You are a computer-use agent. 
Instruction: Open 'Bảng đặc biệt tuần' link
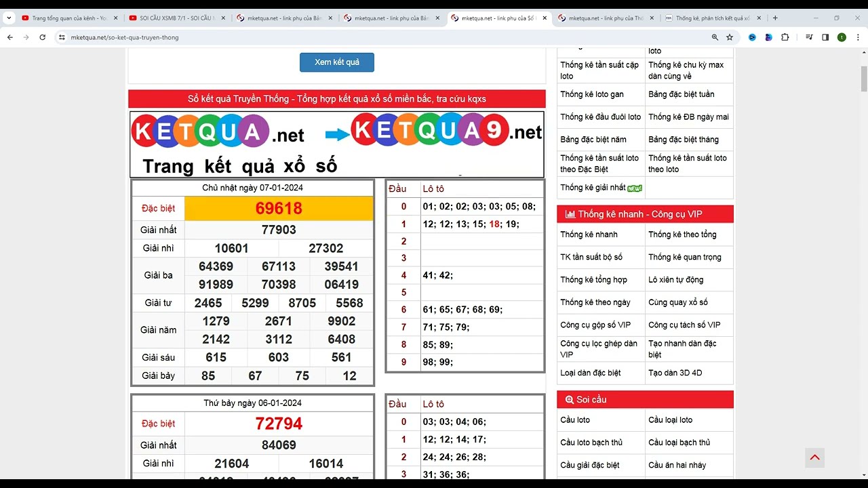(x=681, y=94)
